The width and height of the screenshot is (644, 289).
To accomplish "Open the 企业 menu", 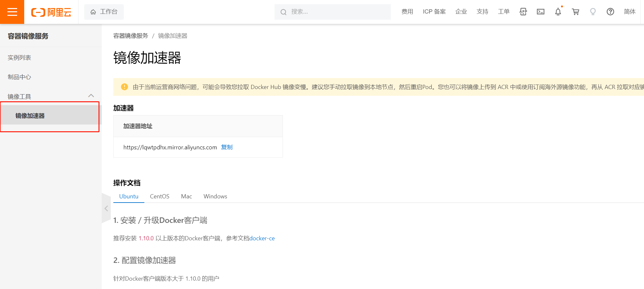I will pos(461,12).
